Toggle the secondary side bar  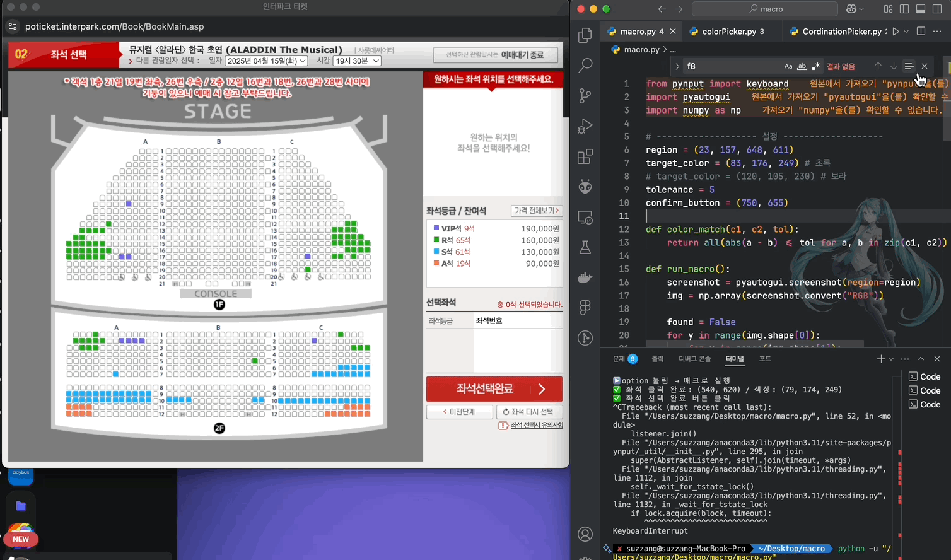tap(937, 9)
